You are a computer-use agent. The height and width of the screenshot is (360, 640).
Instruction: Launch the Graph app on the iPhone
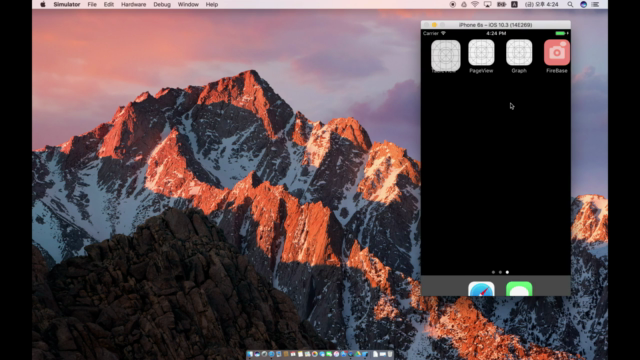[x=519, y=53]
